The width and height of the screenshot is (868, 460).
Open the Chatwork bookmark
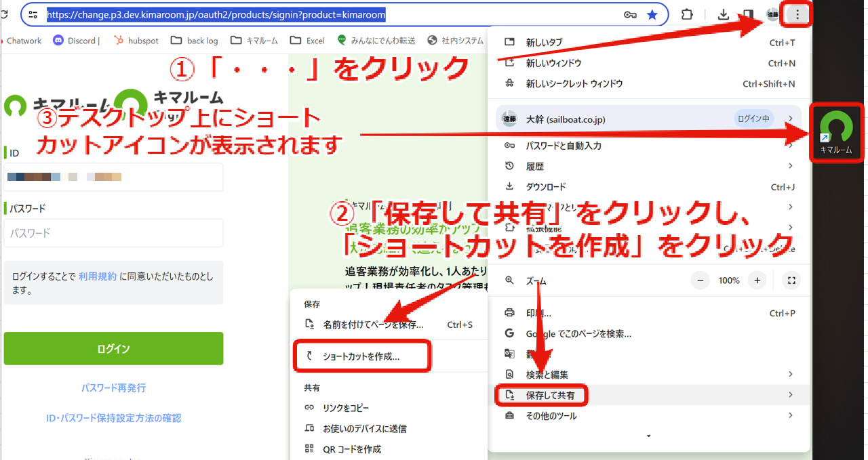(24, 41)
